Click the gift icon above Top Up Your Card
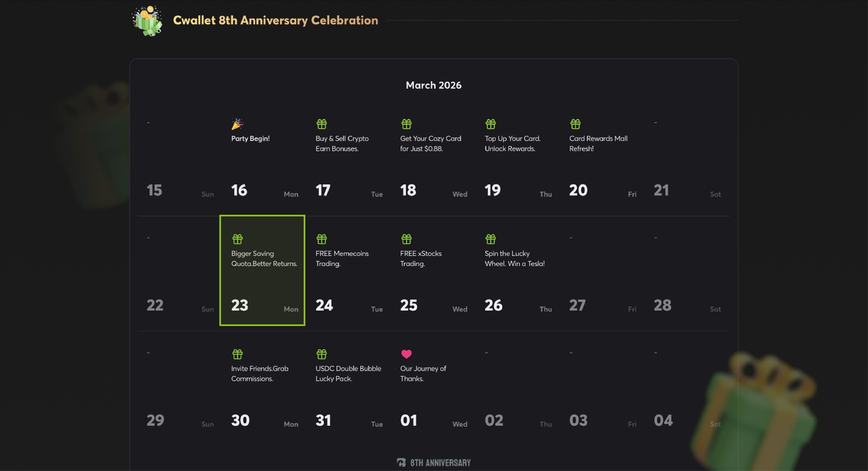 491,124
